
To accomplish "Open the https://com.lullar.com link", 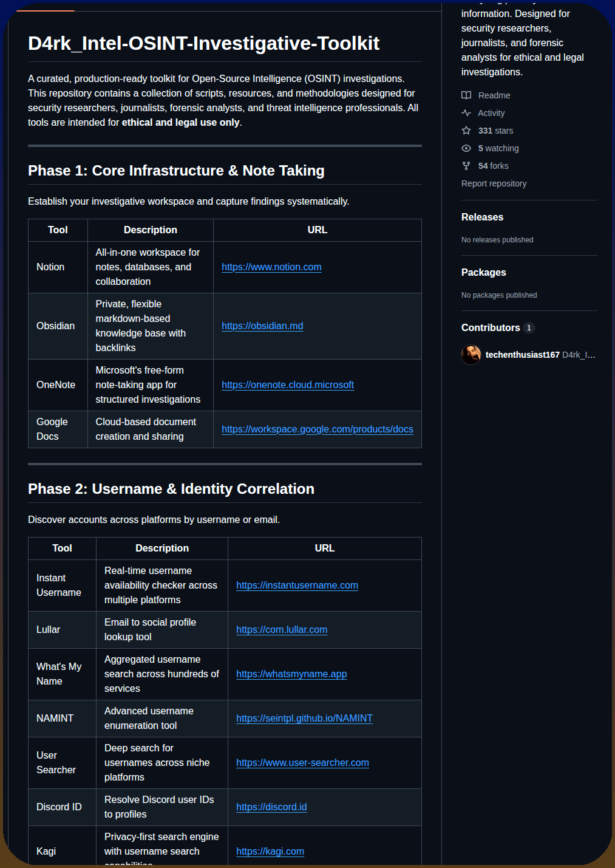I will coord(282,630).
